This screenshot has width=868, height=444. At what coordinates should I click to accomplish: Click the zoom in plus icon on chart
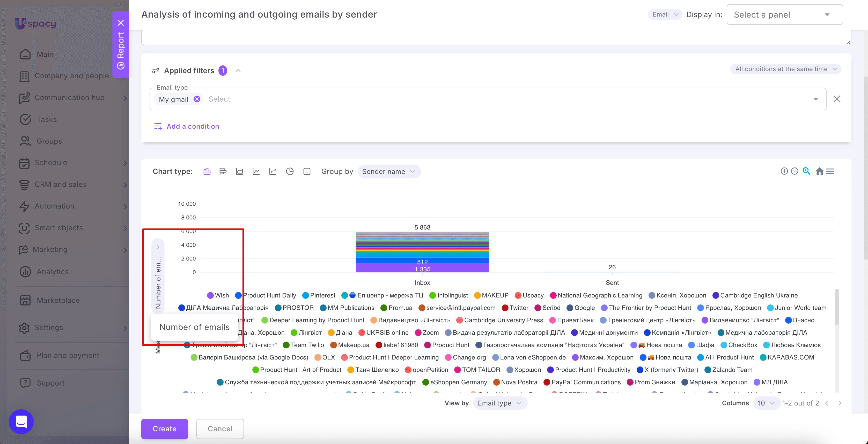click(784, 171)
